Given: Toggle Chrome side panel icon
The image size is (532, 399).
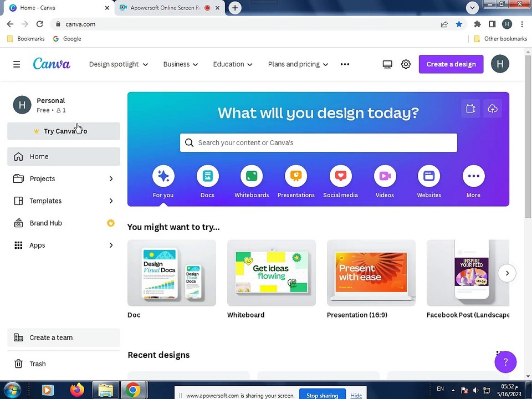Looking at the screenshot, I should (x=492, y=24).
